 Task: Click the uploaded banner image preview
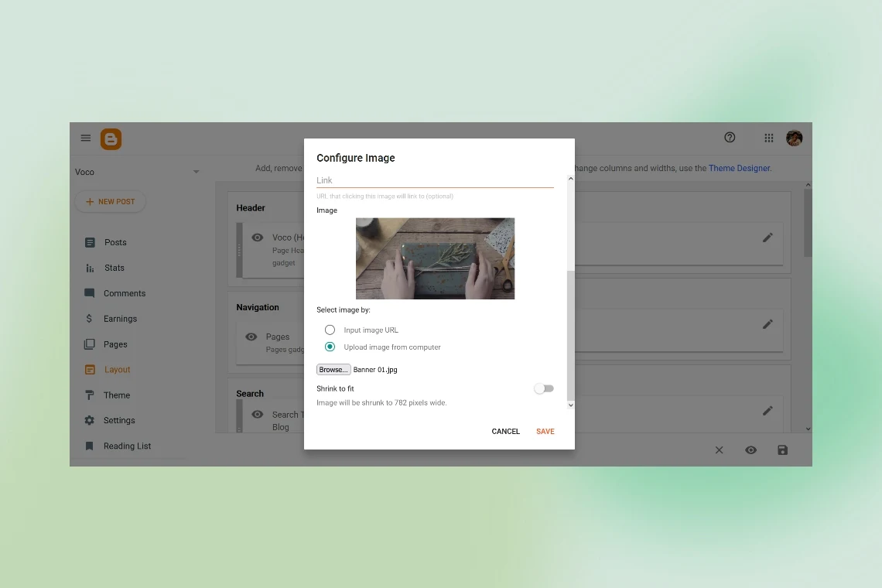[435, 258]
